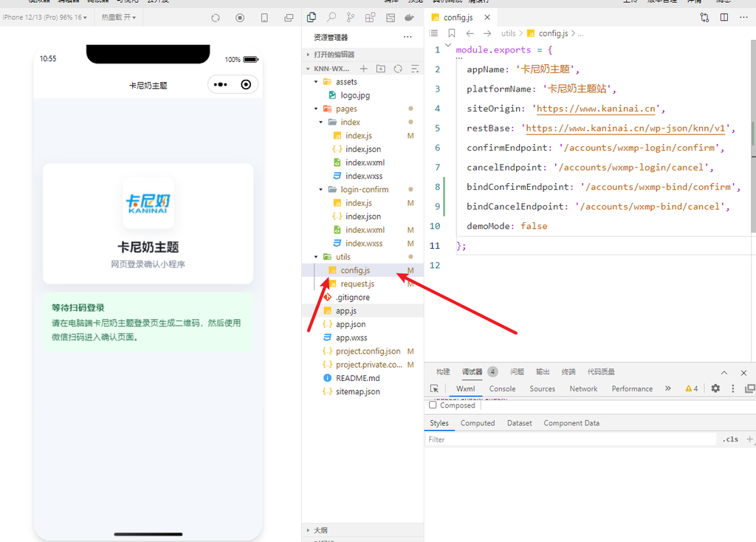Split the editor layout icon
Viewport: 756px width, 542px height.
[x=724, y=18]
